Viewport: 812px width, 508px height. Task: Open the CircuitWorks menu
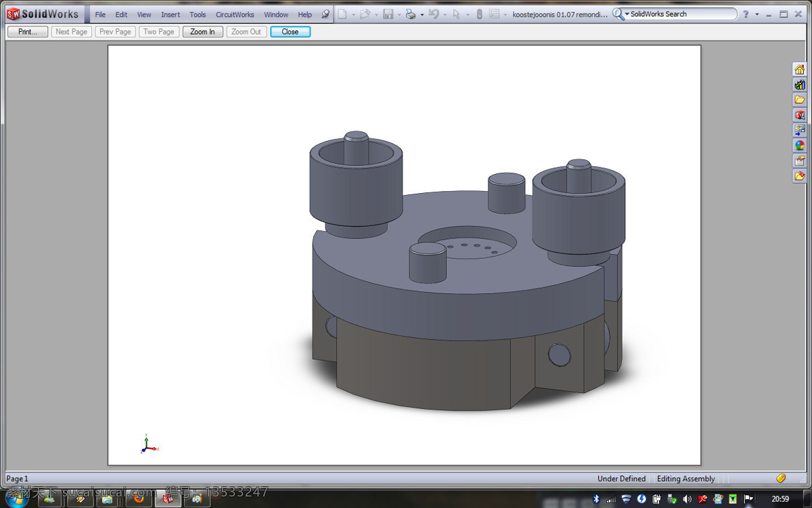click(235, 14)
